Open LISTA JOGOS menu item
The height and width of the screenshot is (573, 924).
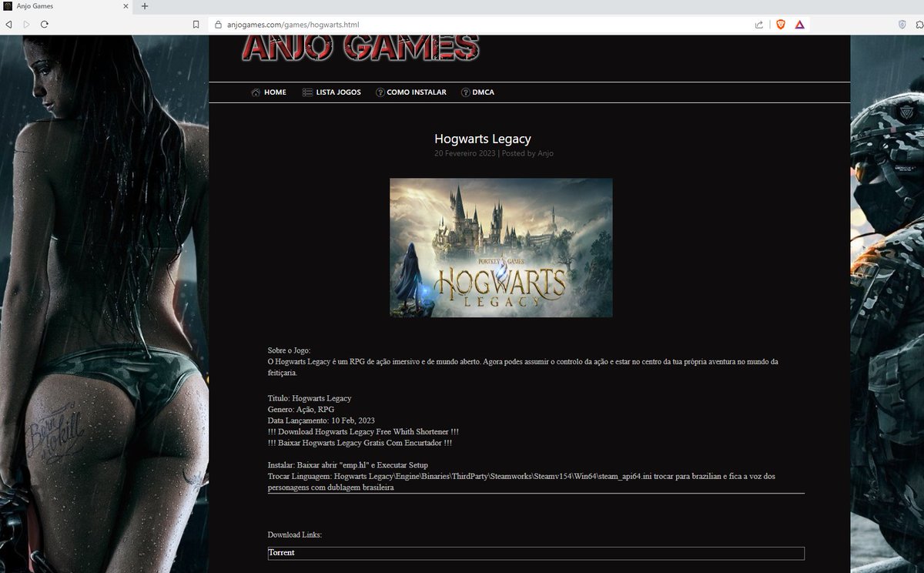pos(338,92)
